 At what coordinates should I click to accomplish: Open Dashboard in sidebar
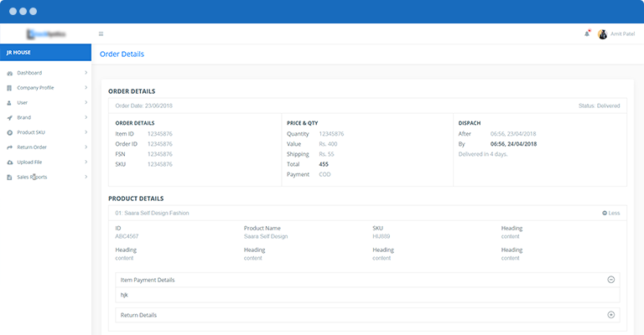pos(29,73)
